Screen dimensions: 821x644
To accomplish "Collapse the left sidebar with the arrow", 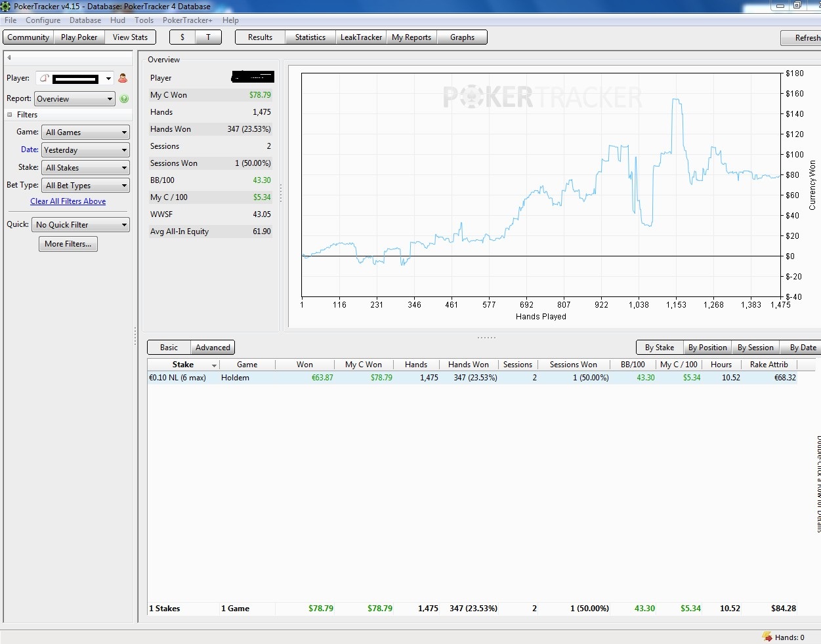I will click(x=9, y=58).
